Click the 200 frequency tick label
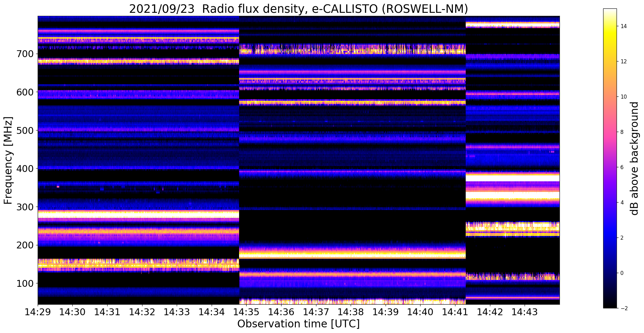644x333 pixels. click(x=25, y=245)
